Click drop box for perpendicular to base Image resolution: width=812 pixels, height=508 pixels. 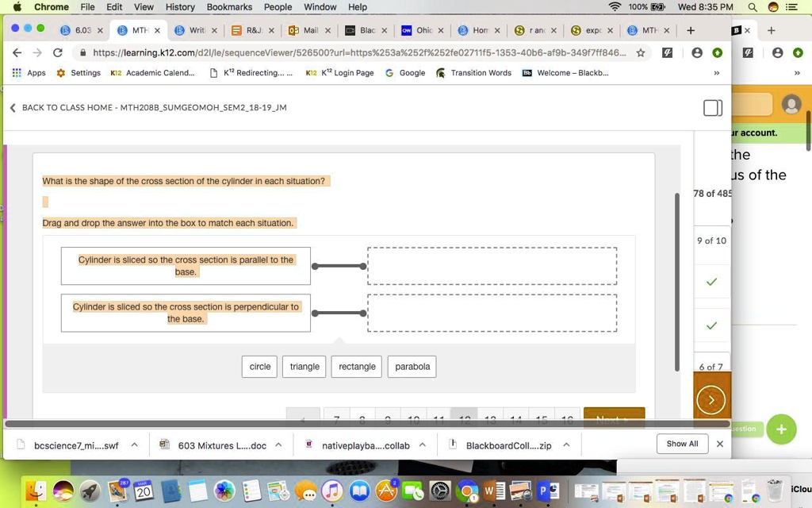(x=492, y=313)
